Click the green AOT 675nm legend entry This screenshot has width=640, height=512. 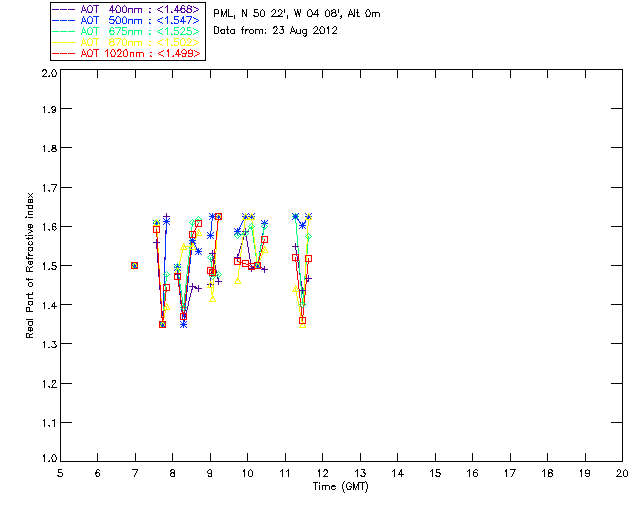coord(126,31)
